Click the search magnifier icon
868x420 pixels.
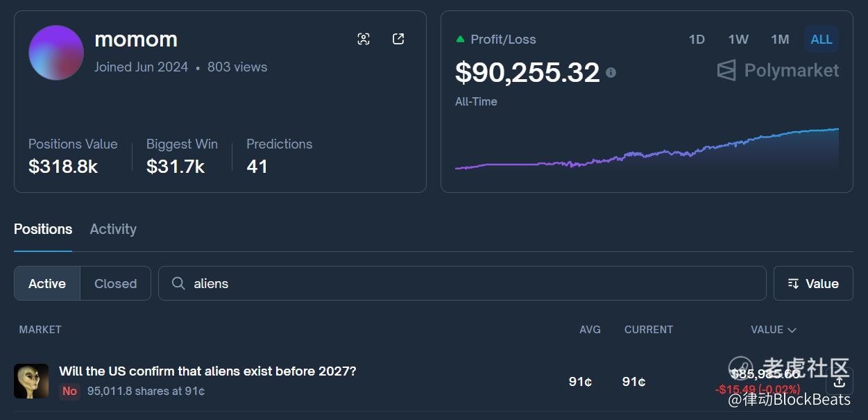(178, 283)
